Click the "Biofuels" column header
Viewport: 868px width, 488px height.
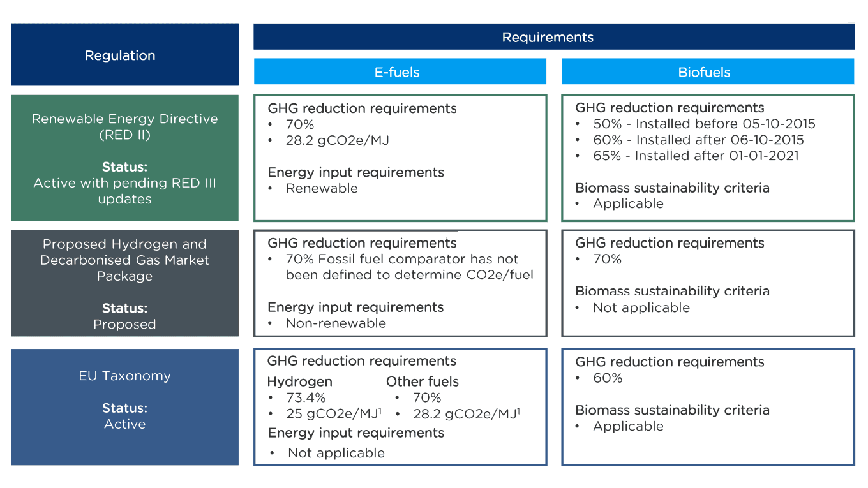(x=708, y=71)
